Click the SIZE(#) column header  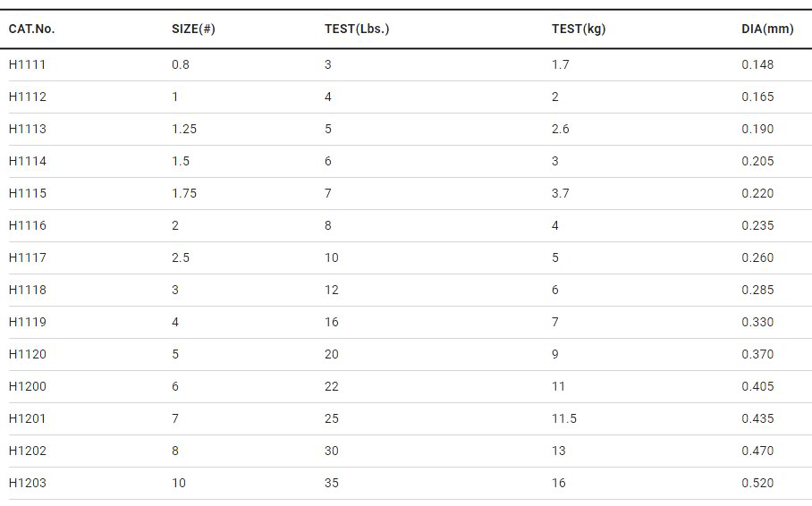[193, 29]
